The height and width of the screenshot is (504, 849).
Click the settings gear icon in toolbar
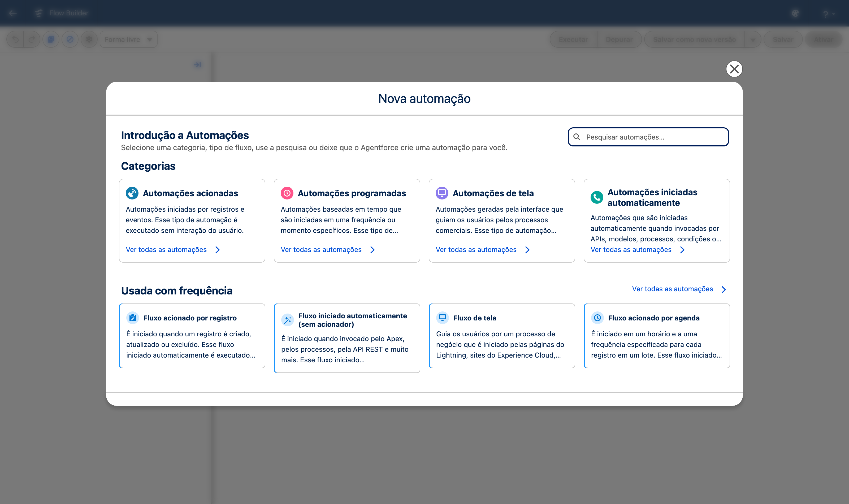point(89,40)
